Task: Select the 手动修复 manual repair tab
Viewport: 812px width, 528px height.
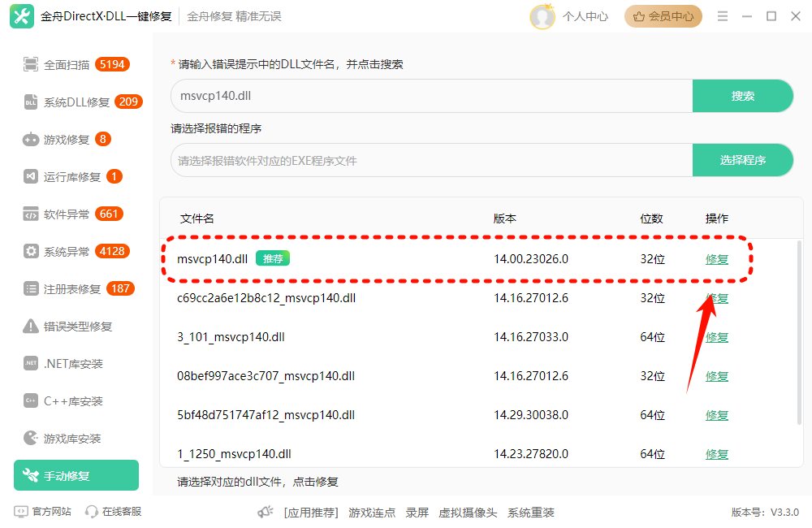Action: click(x=76, y=475)
